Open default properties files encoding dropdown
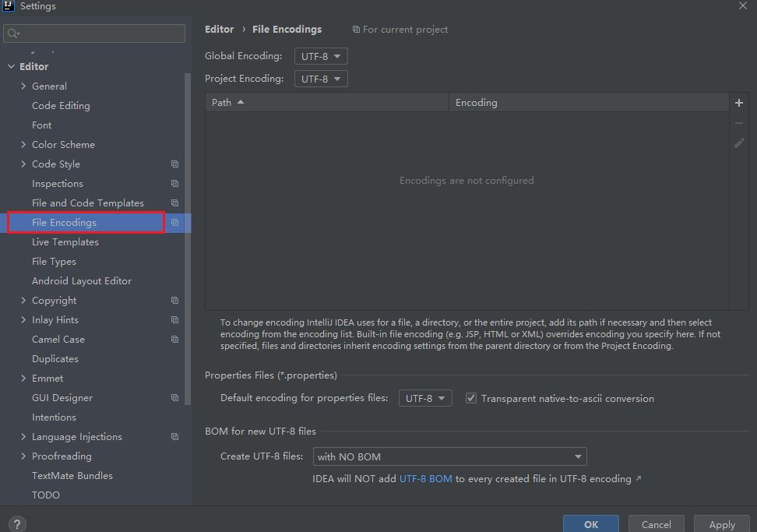Image resolution: width=757 pixels, height=532 pixels. pos(425,398)
